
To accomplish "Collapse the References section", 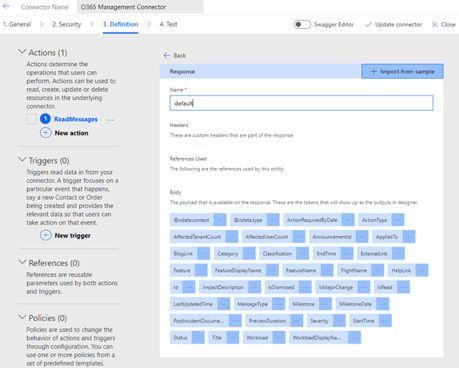I will (x=22, y=262).
